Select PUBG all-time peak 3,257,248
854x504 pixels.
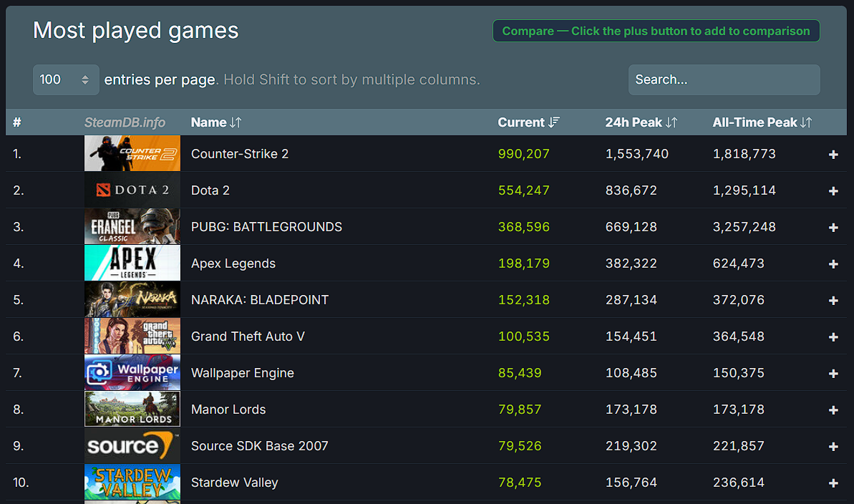[x=744, y=227]
